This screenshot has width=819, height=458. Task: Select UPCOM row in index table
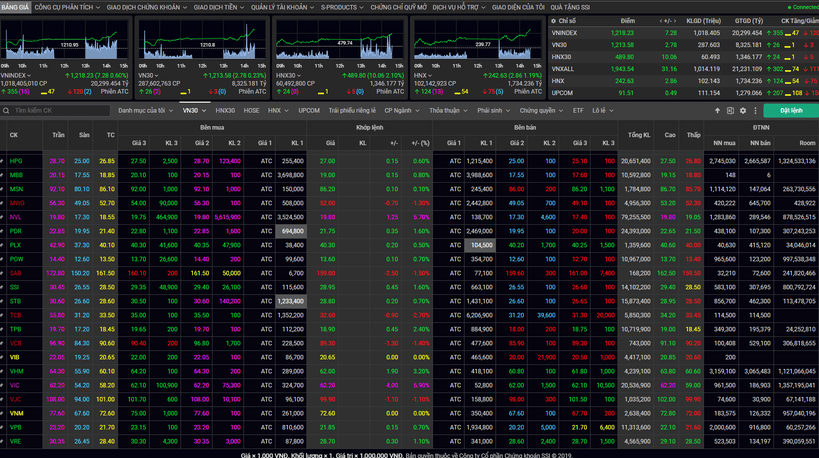pyautogui.click(x=684, y=93)
